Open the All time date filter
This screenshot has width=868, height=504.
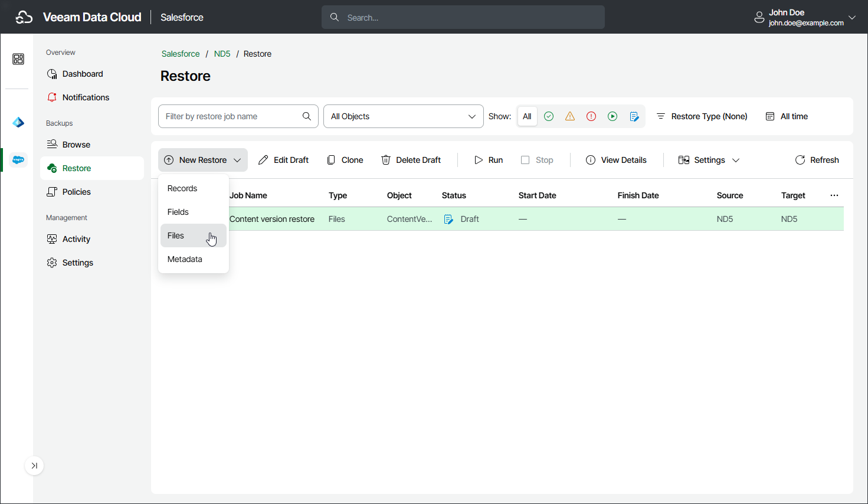tap(787, 116)
